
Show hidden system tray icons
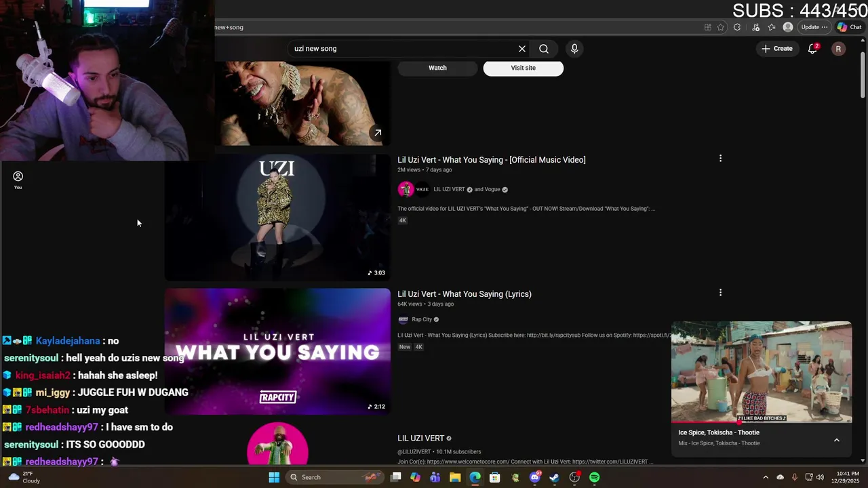tap(766, 477)
